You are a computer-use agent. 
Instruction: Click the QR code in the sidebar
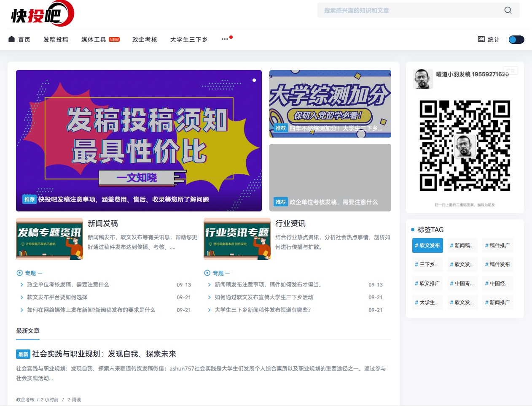coord(465,146)
